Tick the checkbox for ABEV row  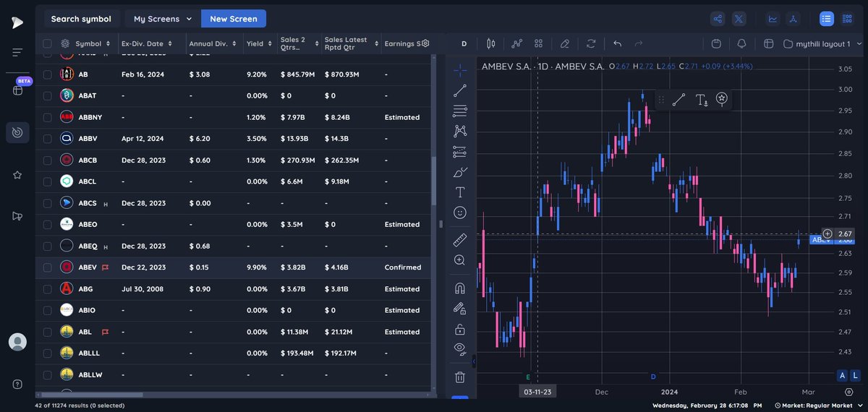[x=47, y=267]
